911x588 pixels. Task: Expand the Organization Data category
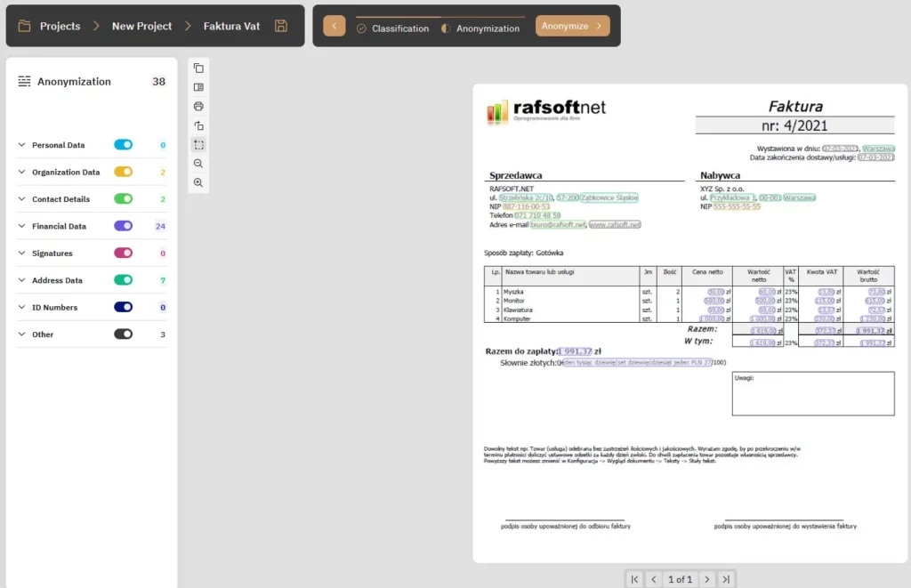(x=22, y=172)
